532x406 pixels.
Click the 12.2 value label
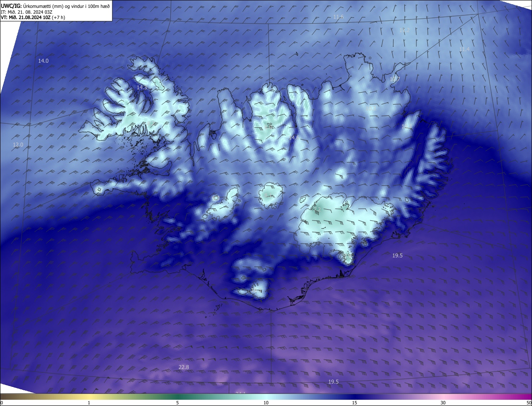point(404,30)
